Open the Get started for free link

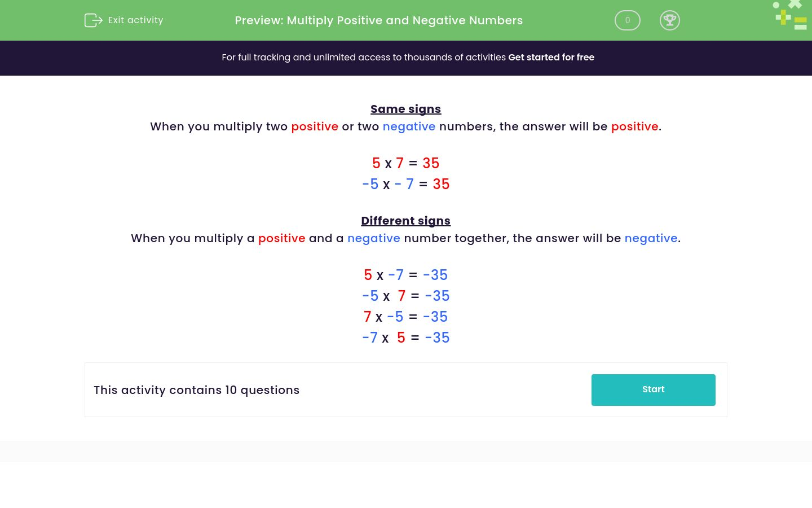pyautogui.click(x=551, y=57)
